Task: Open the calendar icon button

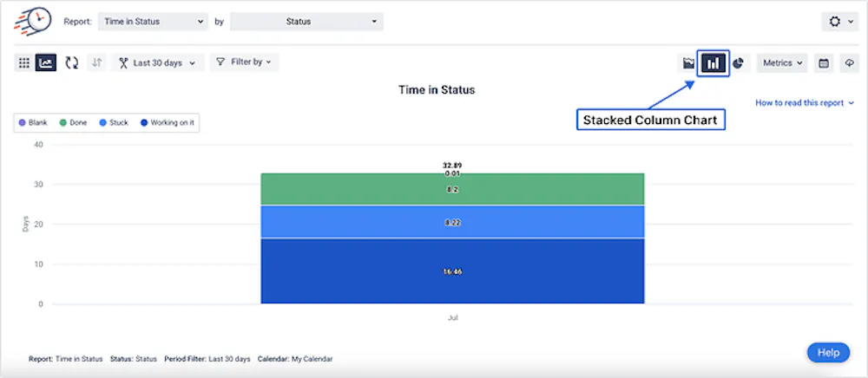Action: point(824,63)
